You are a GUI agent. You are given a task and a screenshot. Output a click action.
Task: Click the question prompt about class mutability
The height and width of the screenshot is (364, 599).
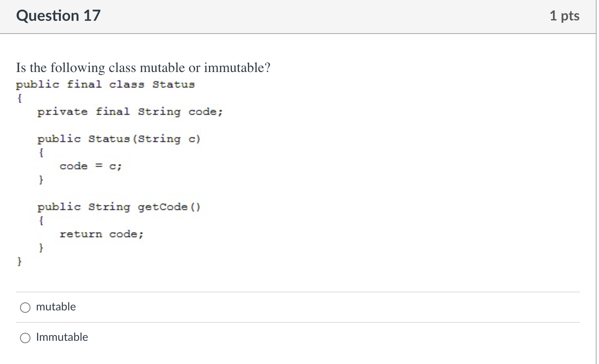pyautogui.click(x=143, y=68)
